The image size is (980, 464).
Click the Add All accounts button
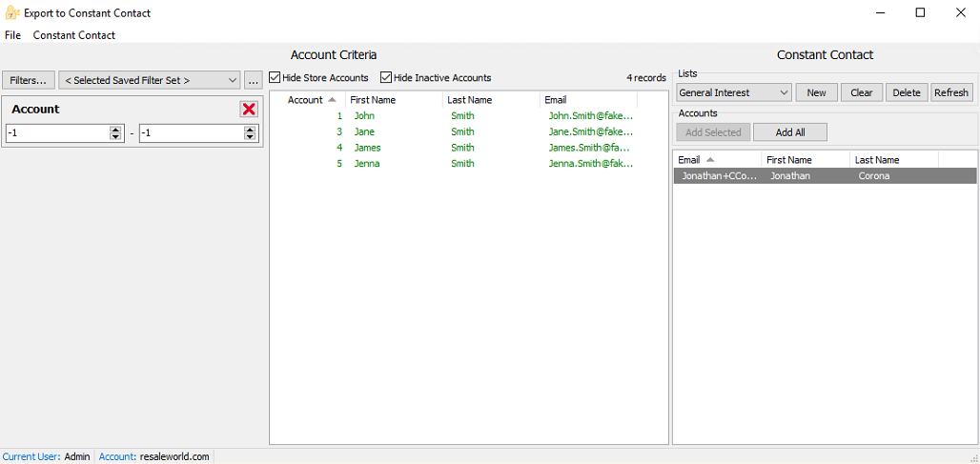[790, 132]
